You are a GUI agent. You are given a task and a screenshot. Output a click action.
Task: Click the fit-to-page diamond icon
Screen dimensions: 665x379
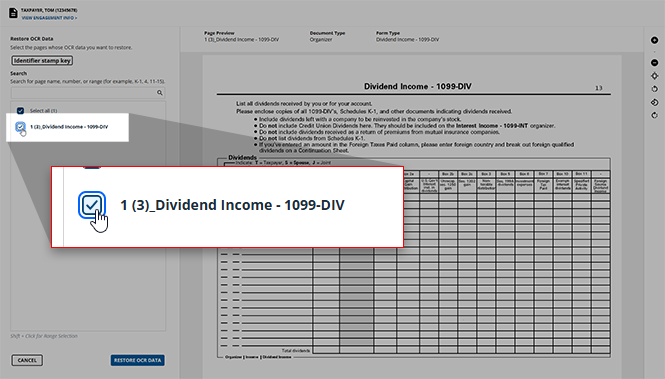point(654,76)
